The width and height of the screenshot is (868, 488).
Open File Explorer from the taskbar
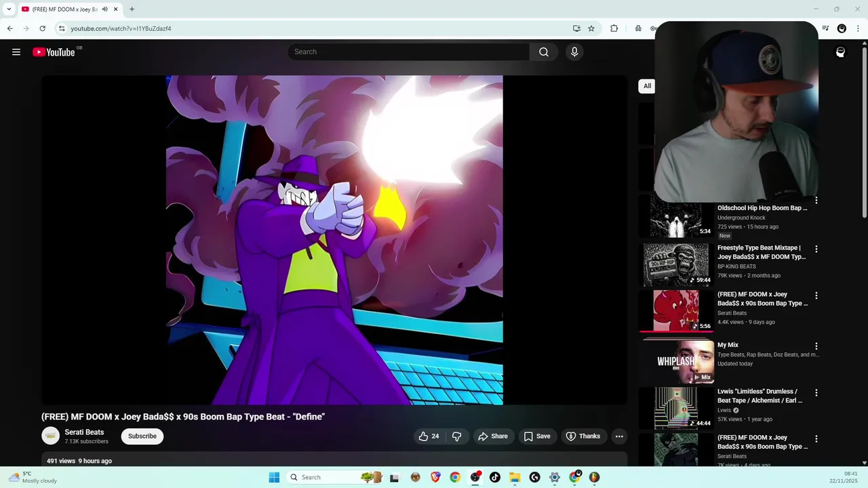[x=515, y=477]
